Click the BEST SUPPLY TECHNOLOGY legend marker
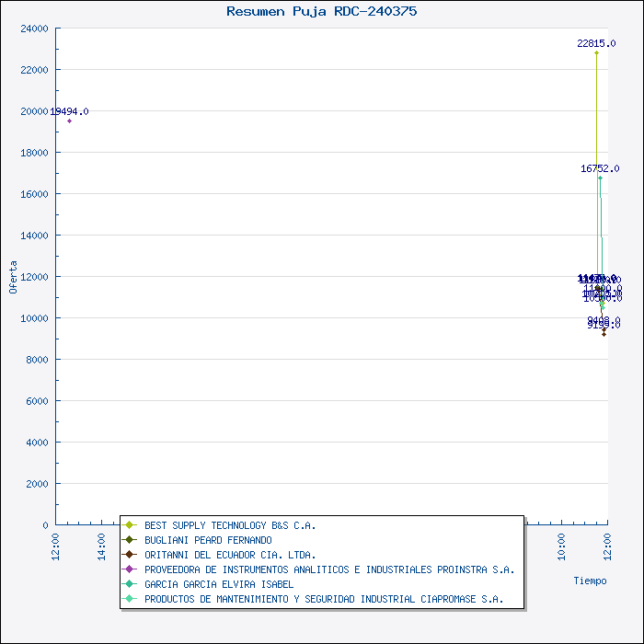 click(x=131, y=525)
